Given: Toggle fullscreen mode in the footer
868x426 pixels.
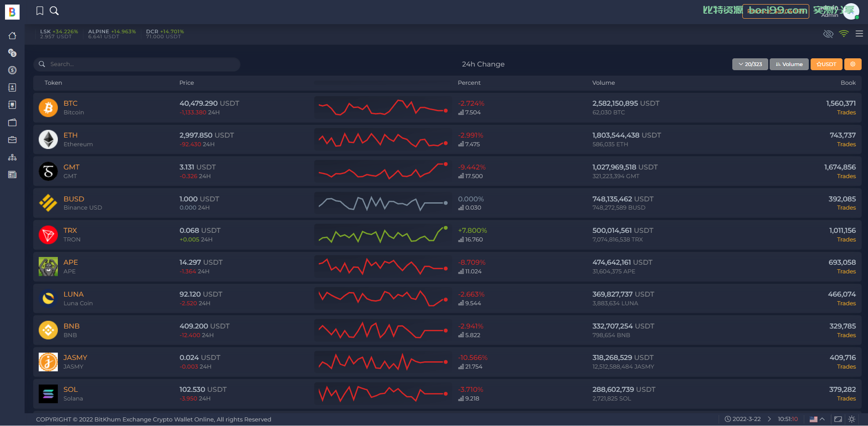Looking at the screenshot, I should tap(838, 419).
